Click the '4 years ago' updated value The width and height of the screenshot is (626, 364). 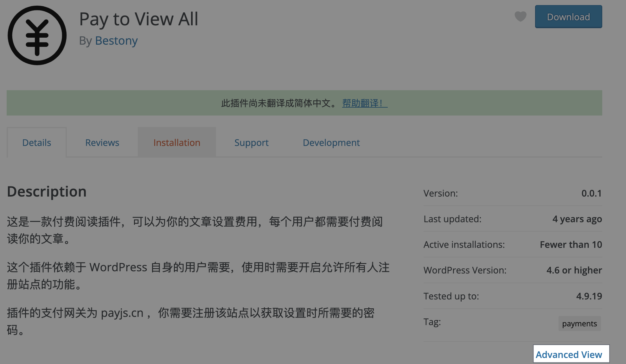(x=577, y=219)
